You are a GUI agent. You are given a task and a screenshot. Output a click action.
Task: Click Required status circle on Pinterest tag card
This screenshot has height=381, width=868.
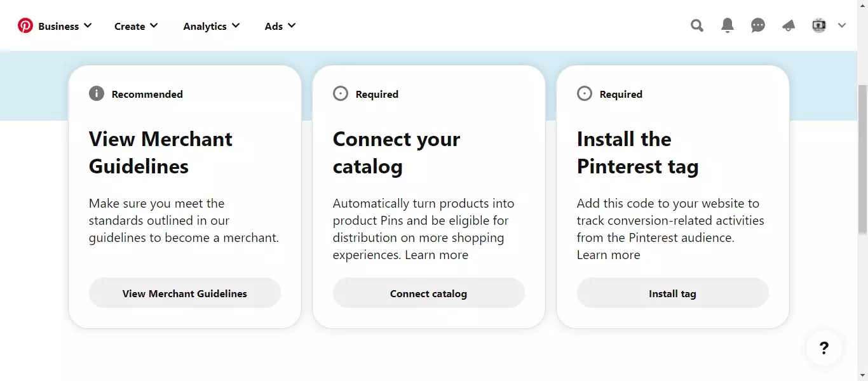585,94
